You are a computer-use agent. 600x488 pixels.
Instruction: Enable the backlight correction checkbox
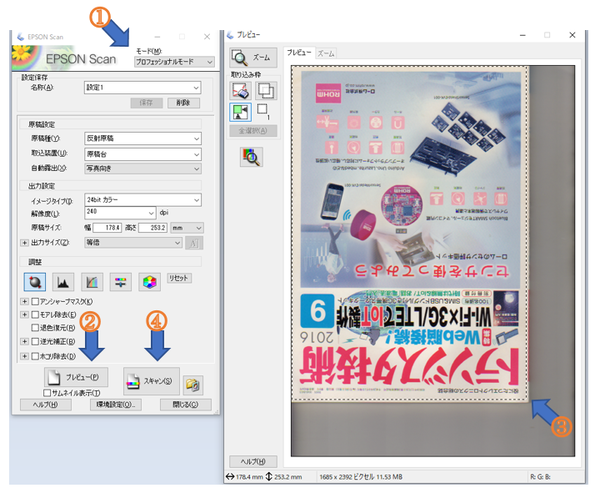[x=35, y=341]
